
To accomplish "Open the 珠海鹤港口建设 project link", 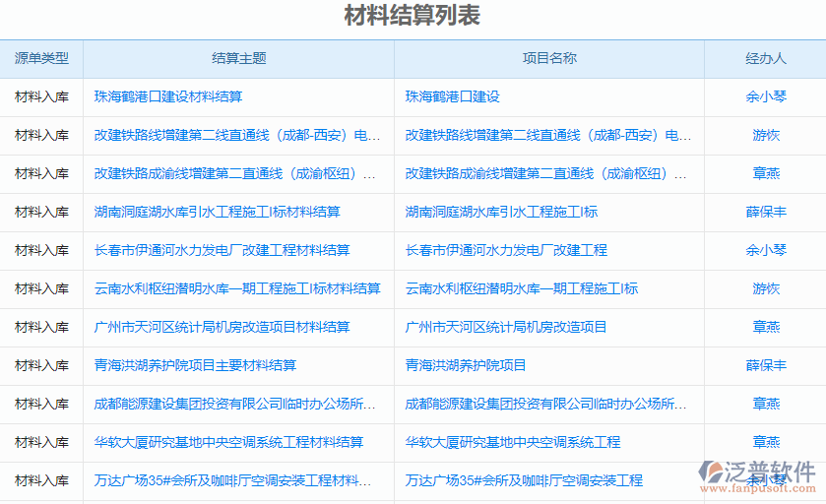I will tap(452, 96).
